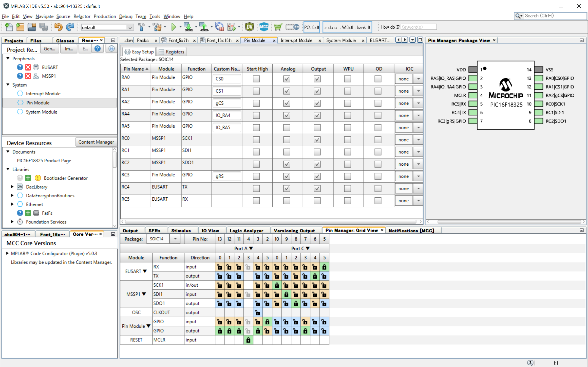Click the blue help icon in Project Resources

click(98, 49)
